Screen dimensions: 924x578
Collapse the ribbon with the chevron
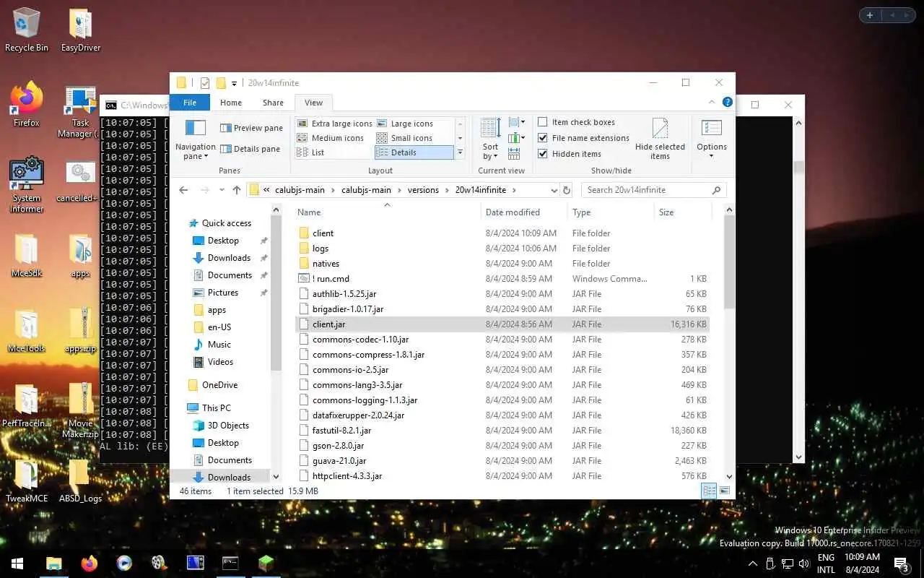click(712, 103)
